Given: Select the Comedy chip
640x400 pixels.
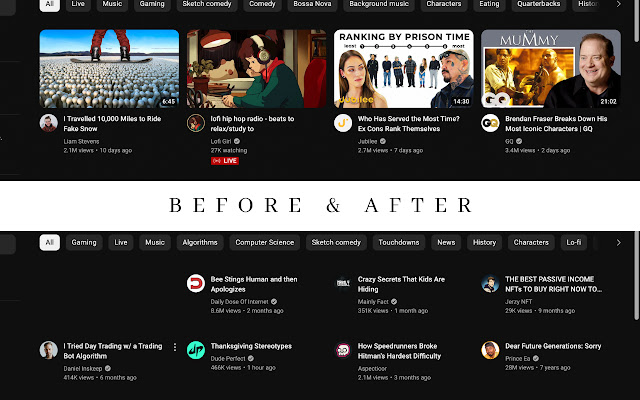Looking at the screenshot, I should pos(262,4).
